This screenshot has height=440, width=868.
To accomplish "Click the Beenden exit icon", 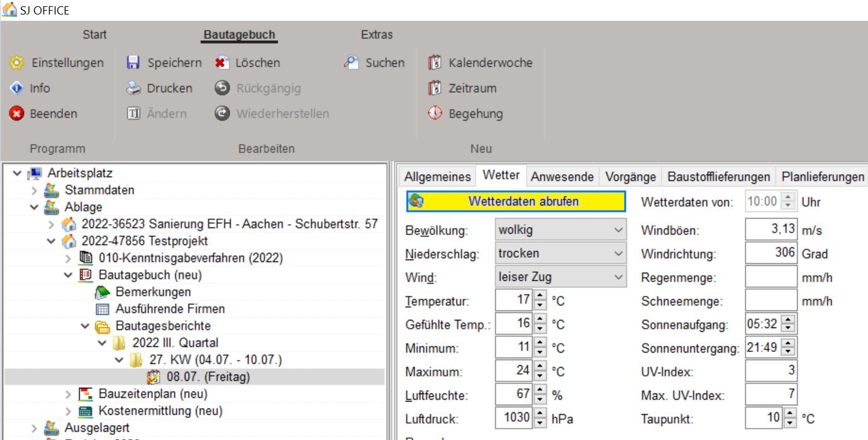I will pos(16,114).
